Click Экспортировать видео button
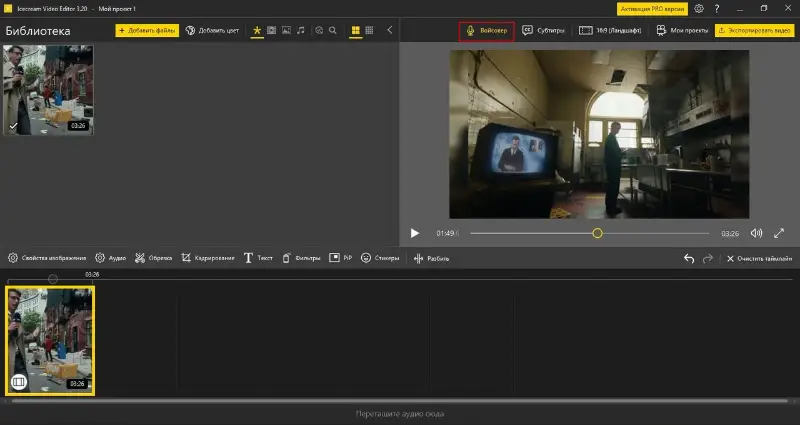This screenshot has width=800, height=425. tap(754, 31)
